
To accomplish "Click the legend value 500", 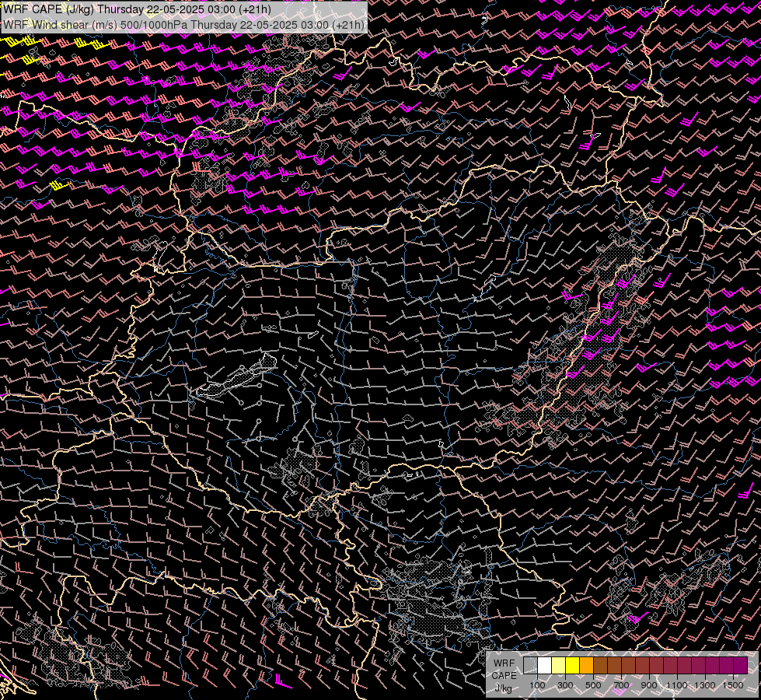I will 593,685.
